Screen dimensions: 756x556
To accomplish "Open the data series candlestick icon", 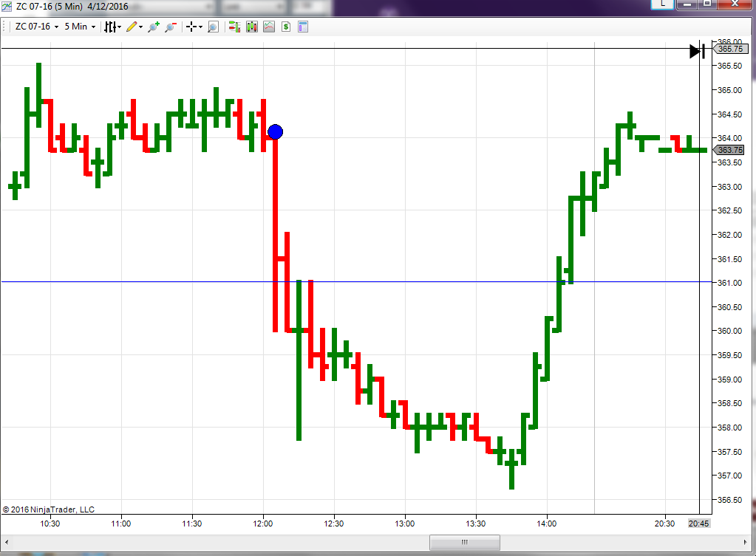I will tap(252, 27).
